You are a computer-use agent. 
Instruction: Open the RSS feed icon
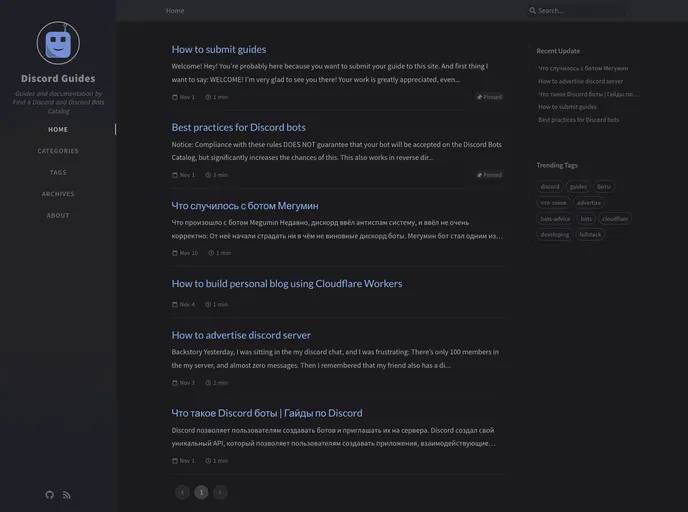click(x=67, y=494)
